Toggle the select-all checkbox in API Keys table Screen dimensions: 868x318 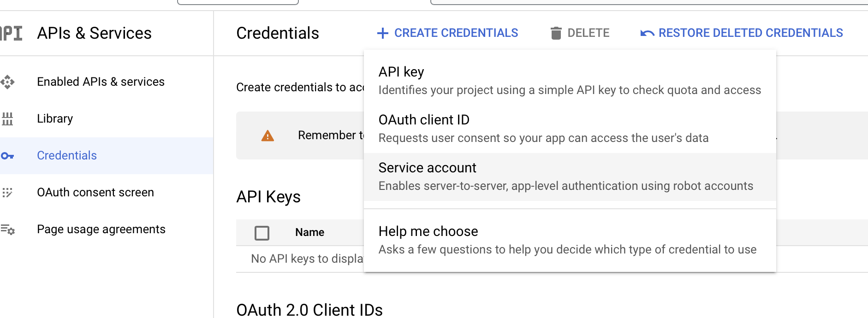pyautogui.click(x=262, y=233)
